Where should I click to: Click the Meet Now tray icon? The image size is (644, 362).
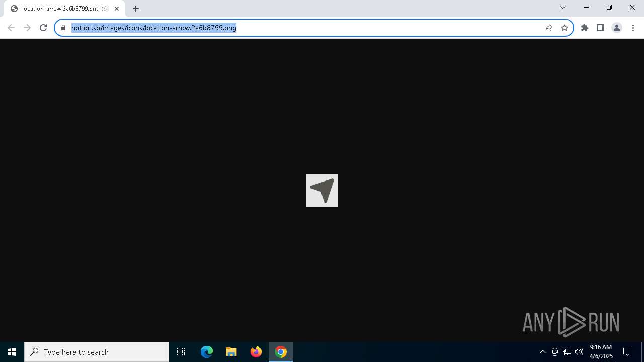[x=555, y=352]
